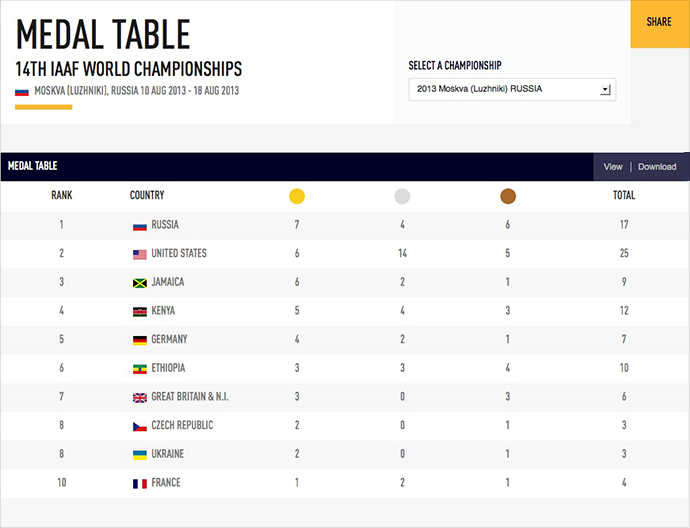This screenshot has width=690, height=528.
Task: Click the Russian flag beside Moskva subtitle
Action: [x=22, y=92]
